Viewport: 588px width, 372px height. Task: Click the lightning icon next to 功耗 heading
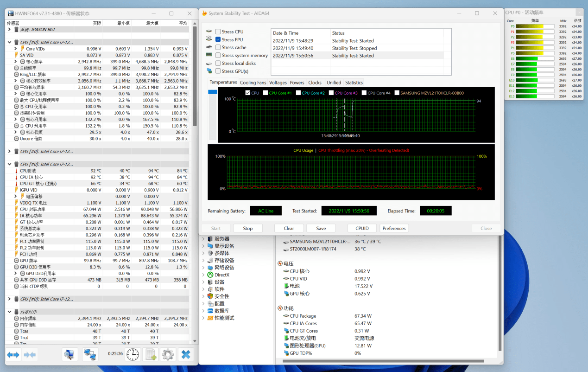coord(280,308)
